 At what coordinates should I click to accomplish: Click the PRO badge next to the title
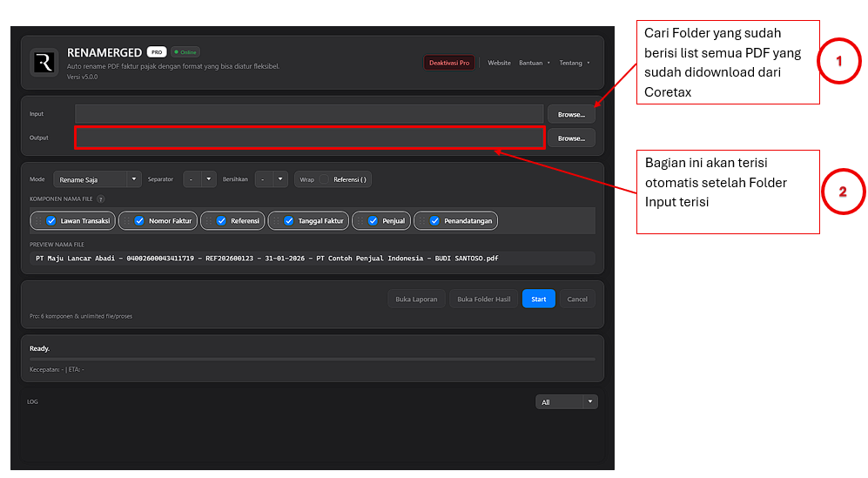[157, 52]
